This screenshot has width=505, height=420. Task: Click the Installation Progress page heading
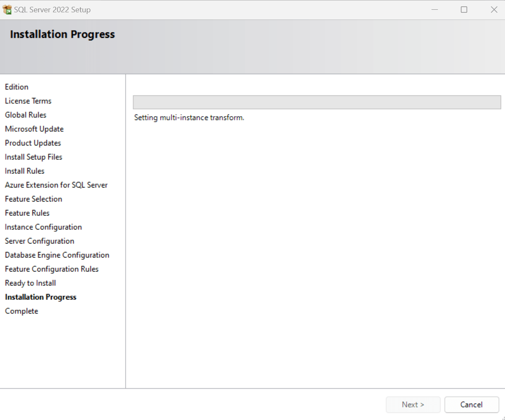(x=62, y=34)
